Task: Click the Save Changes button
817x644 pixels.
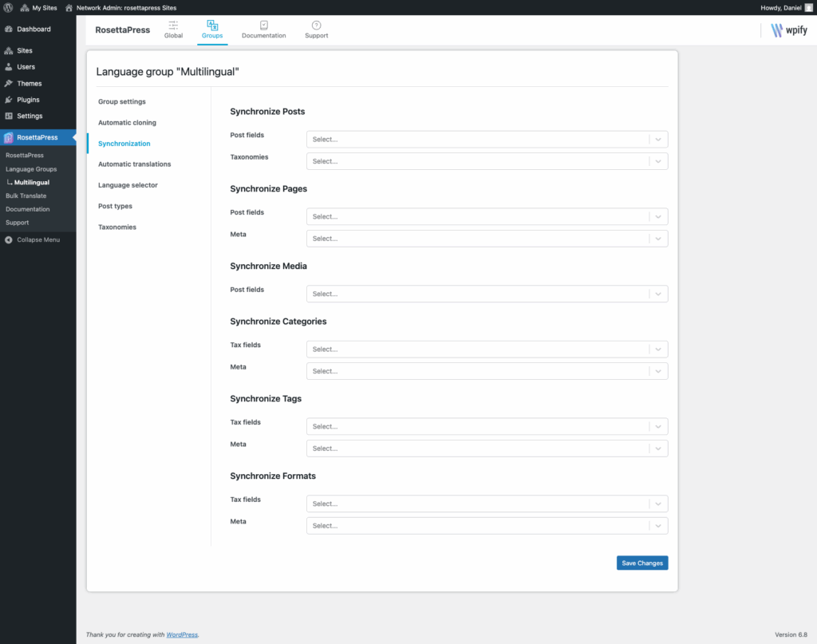Action: coord(641,563)
